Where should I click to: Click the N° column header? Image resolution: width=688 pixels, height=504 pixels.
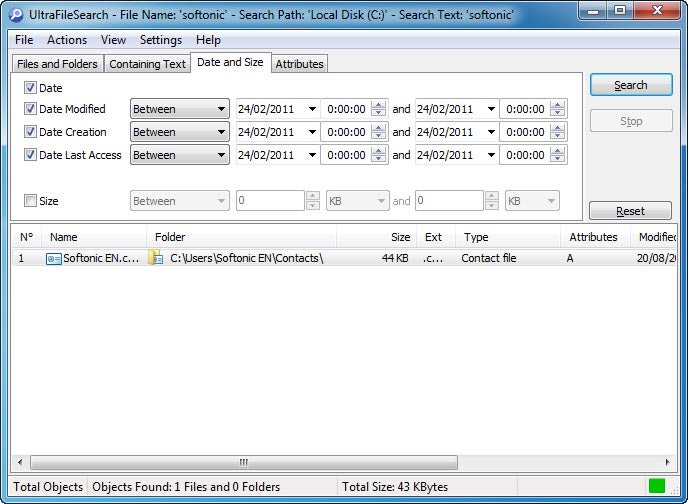tap(26, 237)
